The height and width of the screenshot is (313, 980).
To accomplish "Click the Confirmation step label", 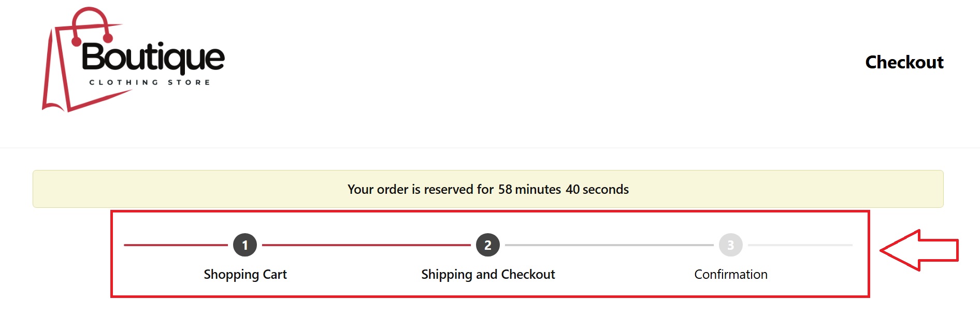I will click(x=730, y=274).
